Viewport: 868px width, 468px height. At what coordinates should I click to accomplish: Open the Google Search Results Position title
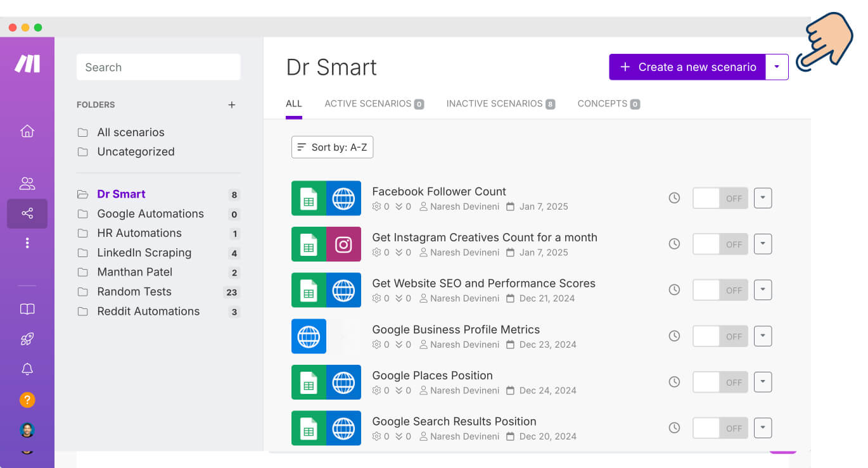coord(454,421)
